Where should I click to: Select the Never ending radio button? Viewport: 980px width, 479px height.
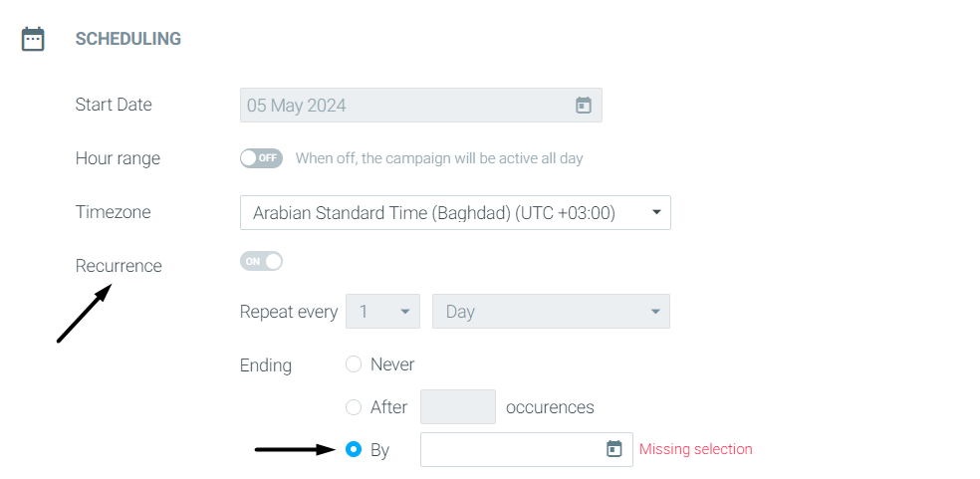tap(354, 364)
